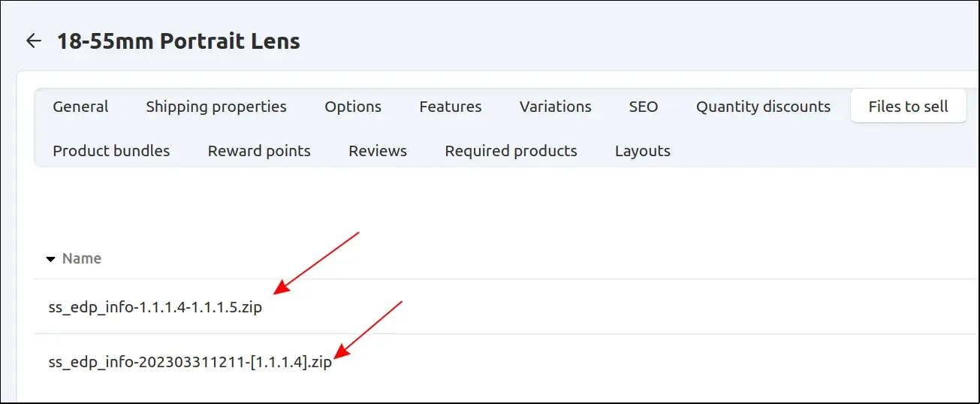Sort the file list by Name header
This screenshot has width=980, height=404.
point(81,258)
